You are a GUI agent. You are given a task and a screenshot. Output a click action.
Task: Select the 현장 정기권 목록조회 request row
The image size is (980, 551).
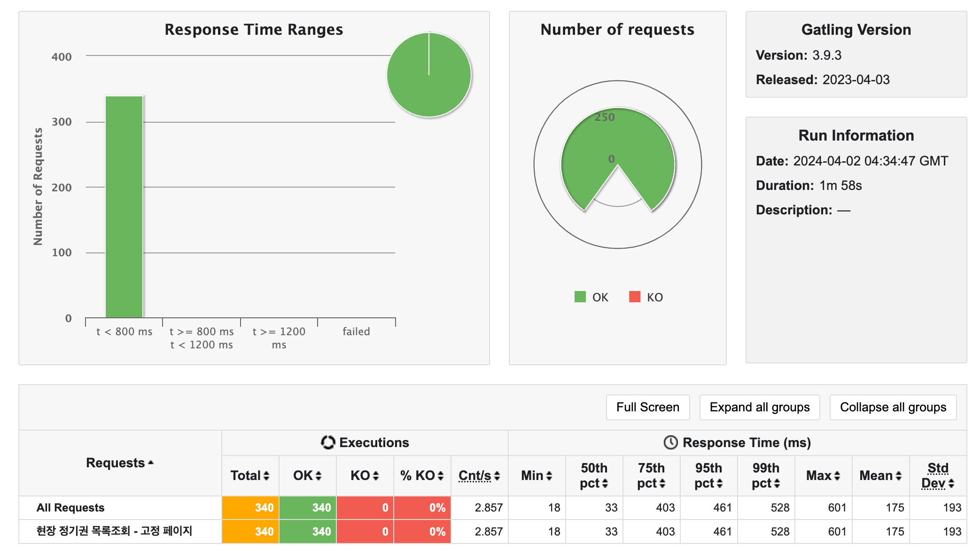(114, 531)
